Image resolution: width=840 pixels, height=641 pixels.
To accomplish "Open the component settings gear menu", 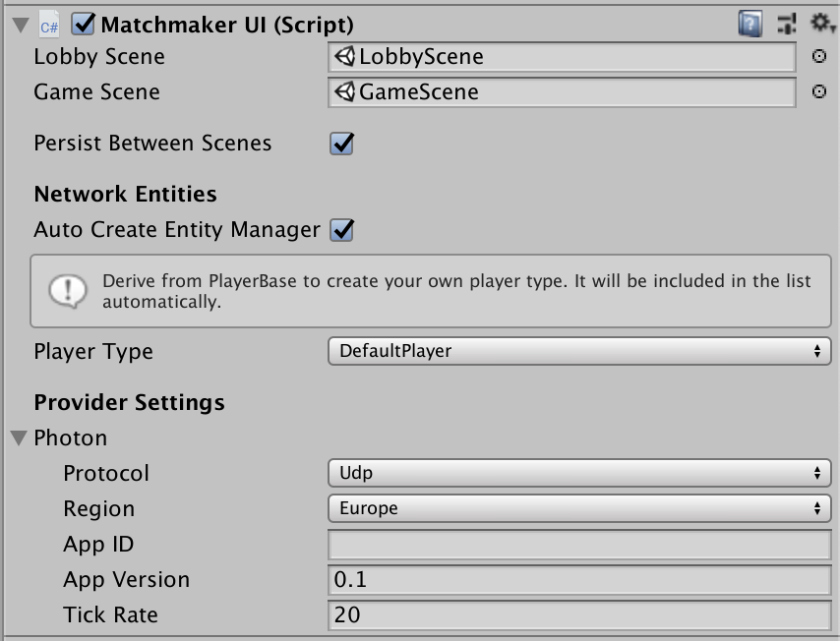I will tap(822, 24).
